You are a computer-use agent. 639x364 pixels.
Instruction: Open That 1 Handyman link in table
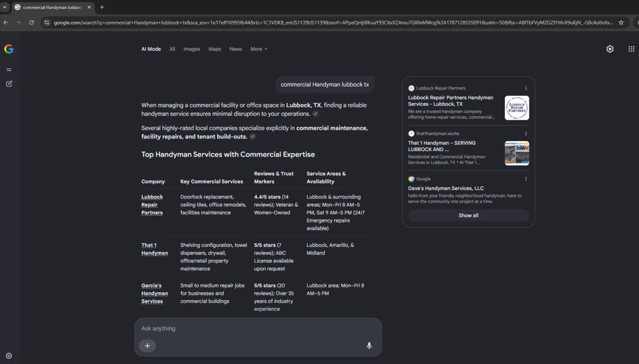(154, 249)
